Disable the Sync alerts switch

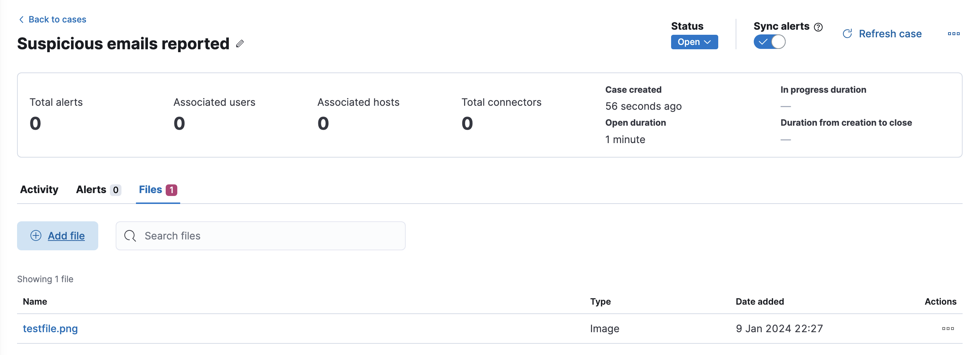coord(769,42)
